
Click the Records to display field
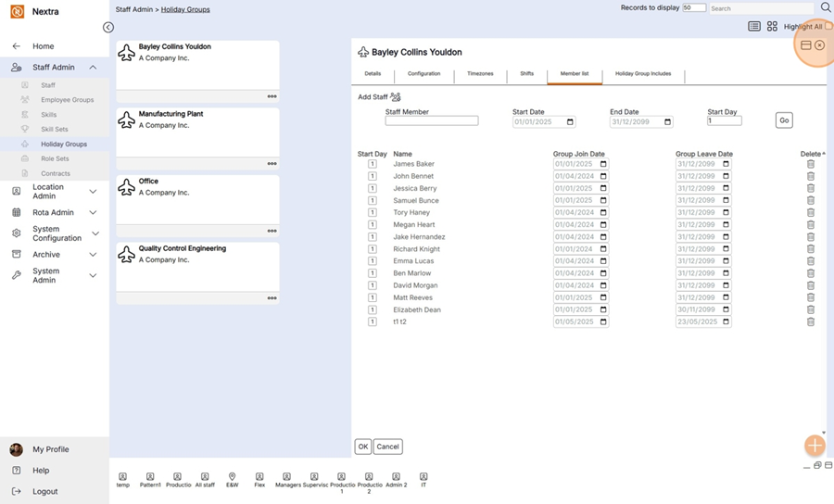(694, 7)
